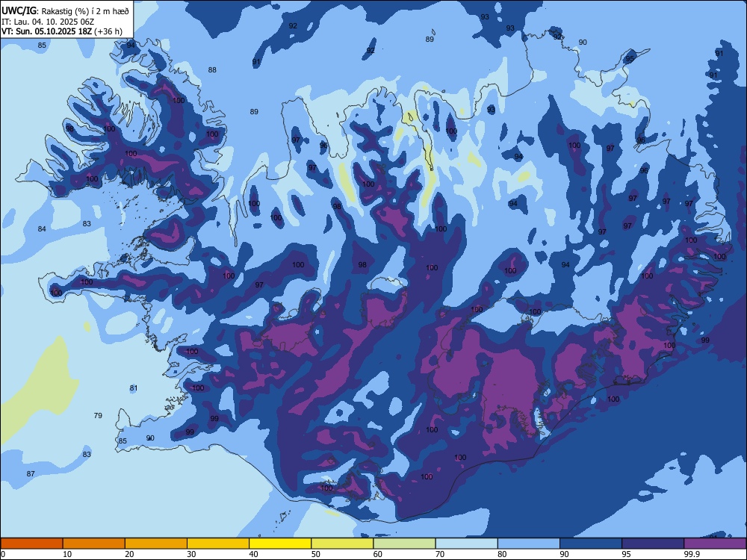Click the humidity value '95' on the map
Viewport: 747px width, 560px height.
click(630, 59)
